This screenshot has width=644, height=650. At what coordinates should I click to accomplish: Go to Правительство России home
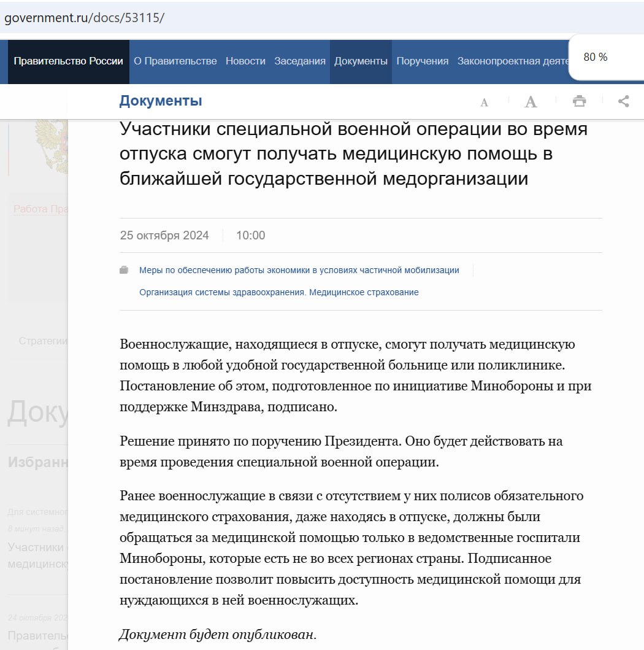click(x=68, y=61)
